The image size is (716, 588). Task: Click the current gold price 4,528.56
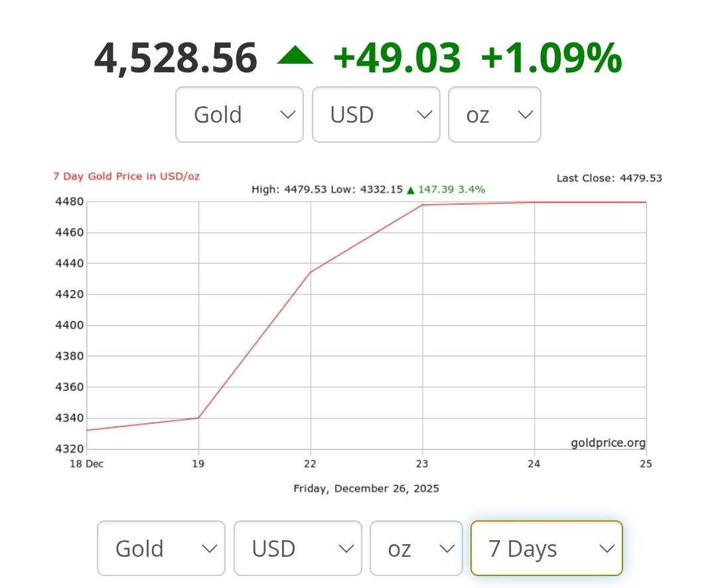[176, 58]
